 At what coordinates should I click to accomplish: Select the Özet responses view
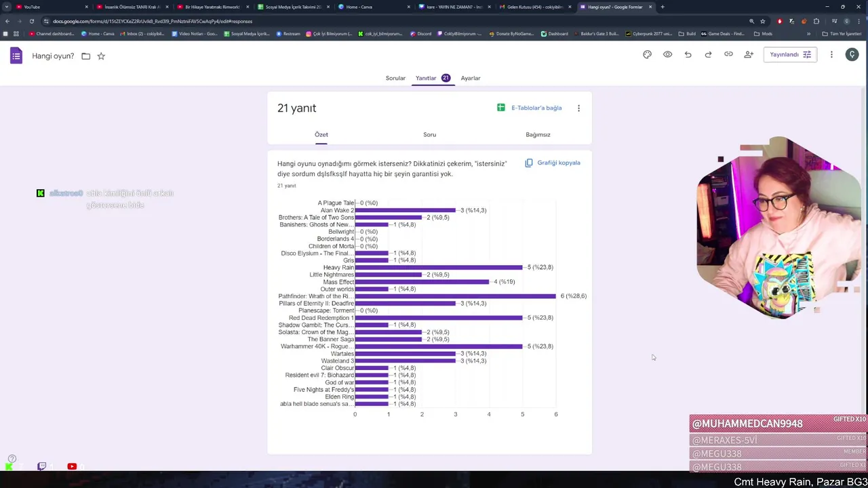coord(321,134)
